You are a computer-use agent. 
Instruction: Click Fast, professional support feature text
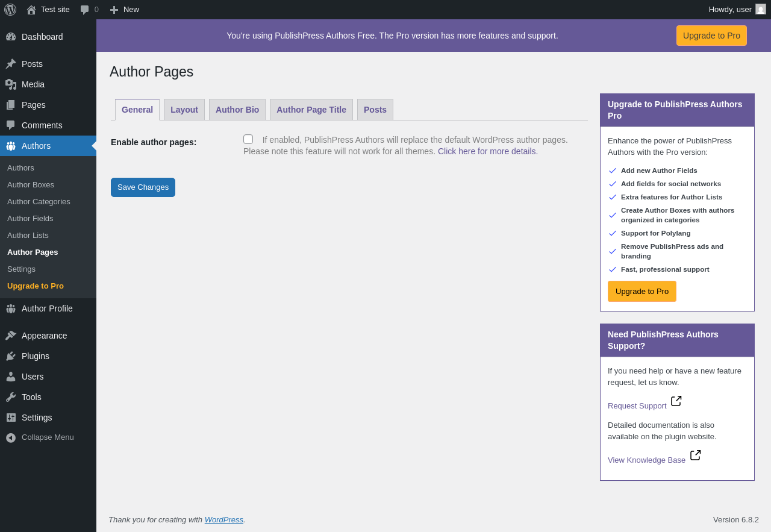[x=665, y=269]
